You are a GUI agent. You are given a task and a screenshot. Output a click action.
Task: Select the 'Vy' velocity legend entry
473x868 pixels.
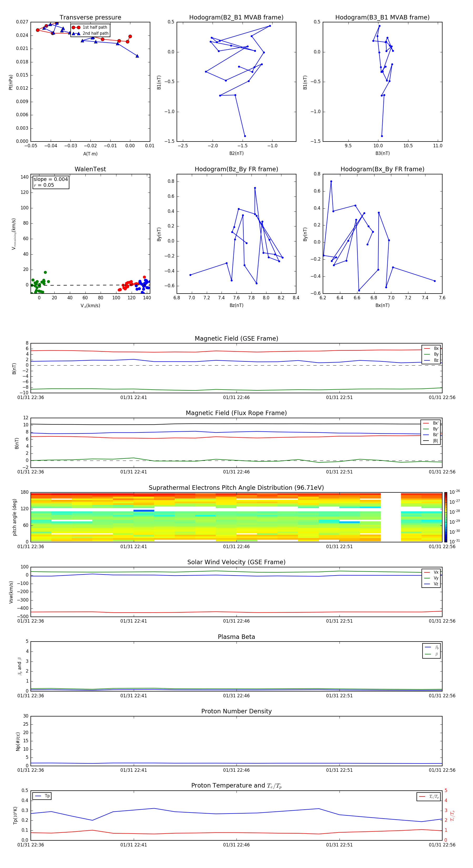431,578
